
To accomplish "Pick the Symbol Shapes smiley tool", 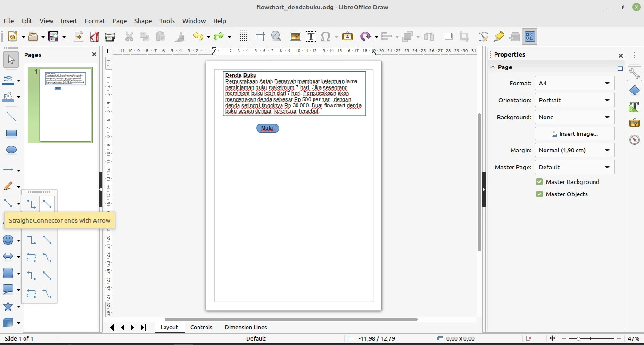I will pos(8,240).
